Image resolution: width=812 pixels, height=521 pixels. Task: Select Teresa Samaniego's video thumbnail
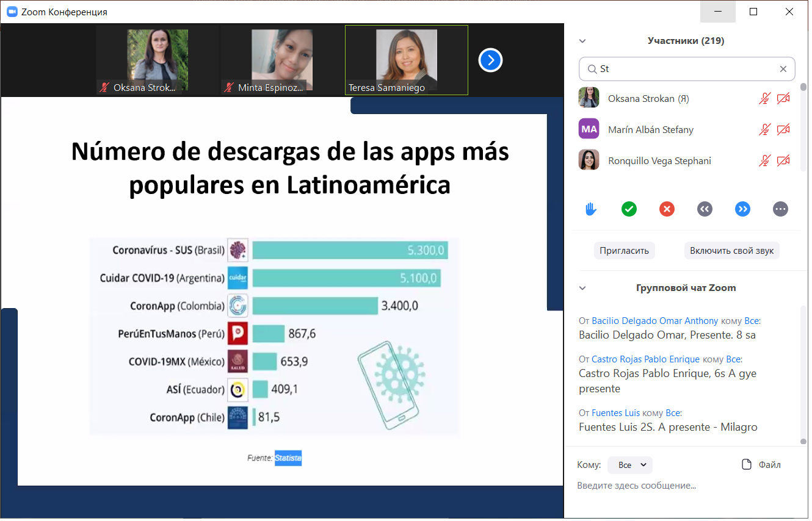coord(407,60)
